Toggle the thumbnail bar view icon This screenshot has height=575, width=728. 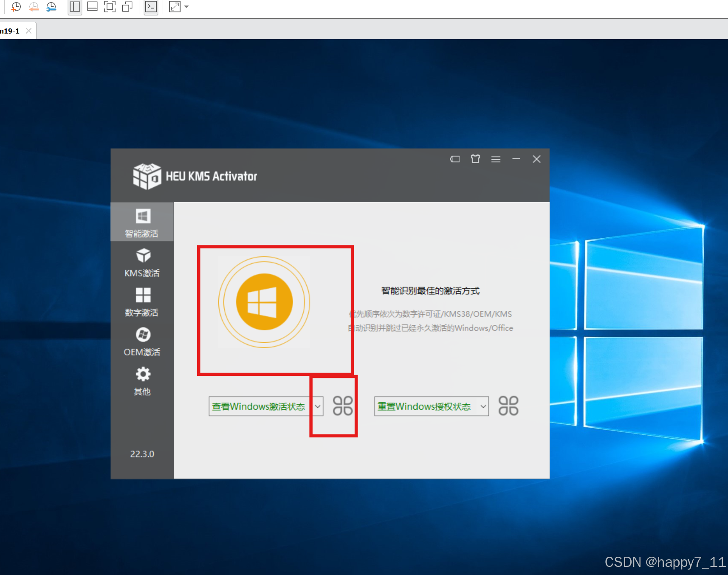tap(92, 7)
